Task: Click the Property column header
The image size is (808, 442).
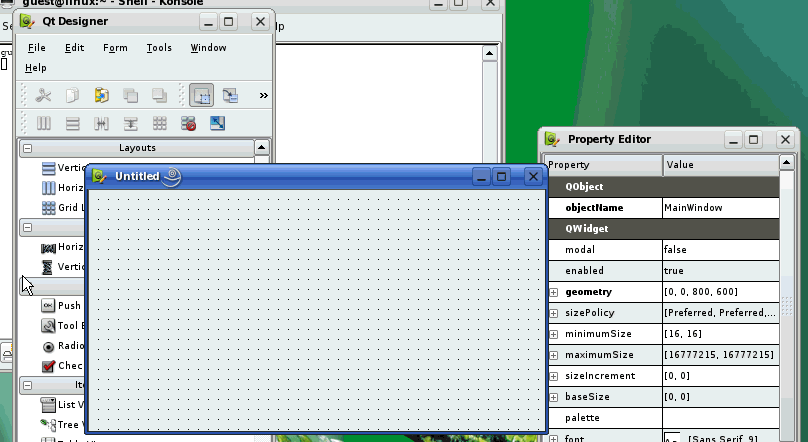Action: pyautogui.click(x=603, y=165)
